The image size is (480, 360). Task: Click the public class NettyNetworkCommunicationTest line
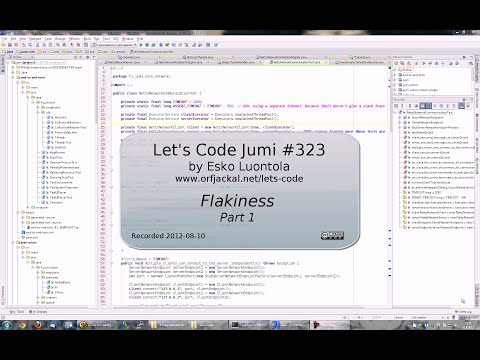pos(157,93)
